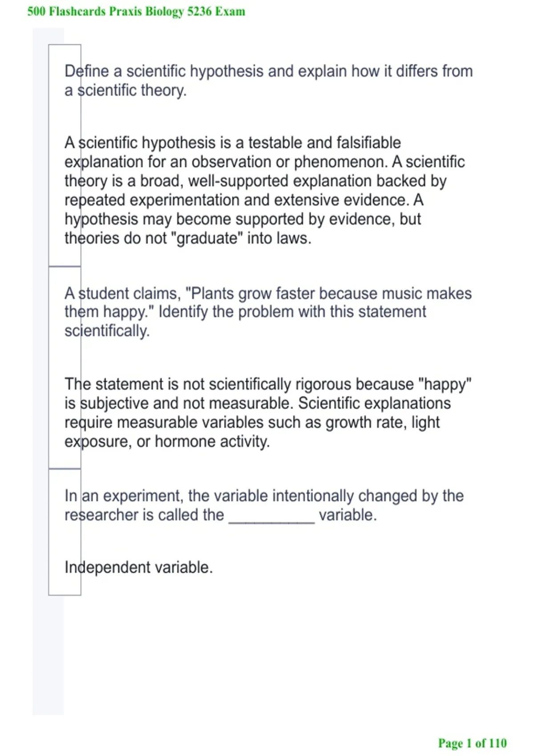The image size is (534, 756).
Task: Click the answer starting 'A scientific hypothesis is a testable'
Action: pyautogui.click(x=264, y=190)
